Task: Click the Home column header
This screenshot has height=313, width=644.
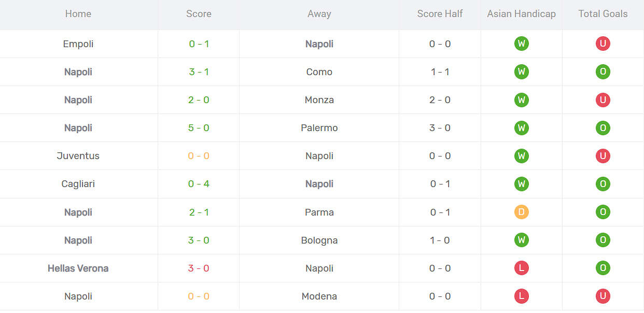Action: (78, 14)
